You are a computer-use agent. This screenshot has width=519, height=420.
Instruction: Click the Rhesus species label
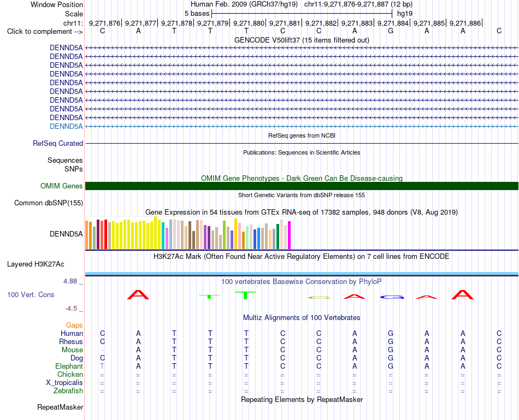(71, 341)
